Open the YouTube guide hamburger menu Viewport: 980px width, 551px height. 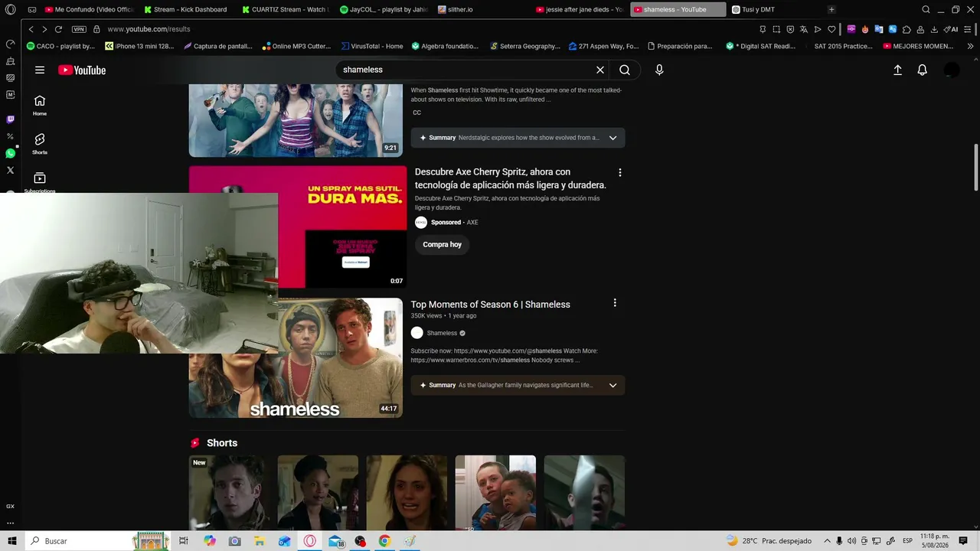(x=40, y=70)
